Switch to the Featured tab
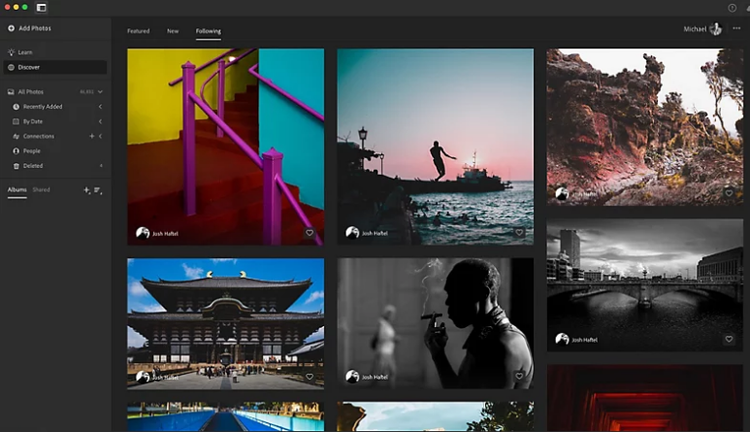The image size is (750, 432). (x=138, y=31)
